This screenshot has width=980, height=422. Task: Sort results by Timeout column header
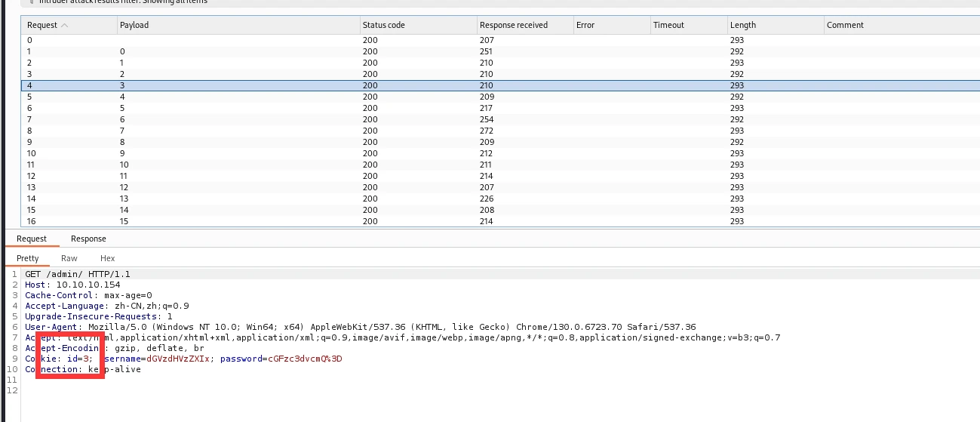click(x=688, y=25)
